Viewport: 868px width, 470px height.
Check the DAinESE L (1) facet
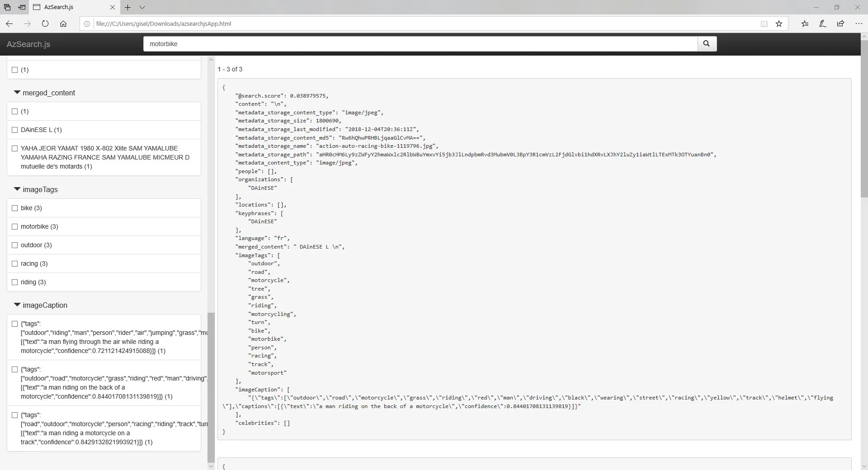point(14,130)
